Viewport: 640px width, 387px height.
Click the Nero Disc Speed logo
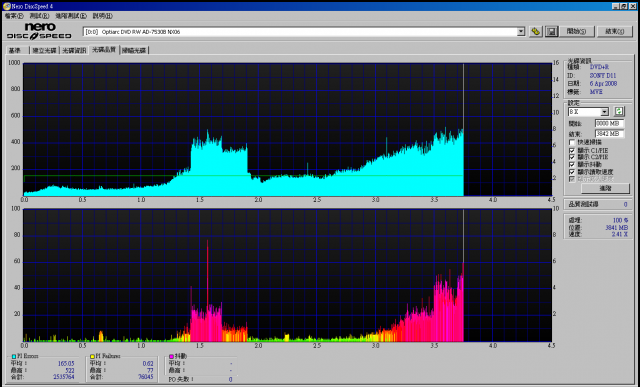pyautogui.click(x=39, y=31)
